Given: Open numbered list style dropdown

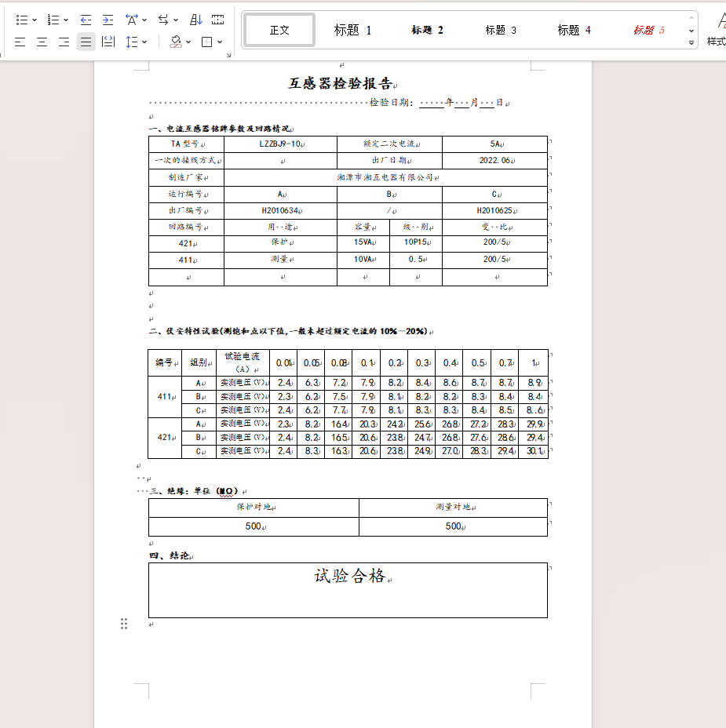Looking at the screenshot, I should point(66,20).
